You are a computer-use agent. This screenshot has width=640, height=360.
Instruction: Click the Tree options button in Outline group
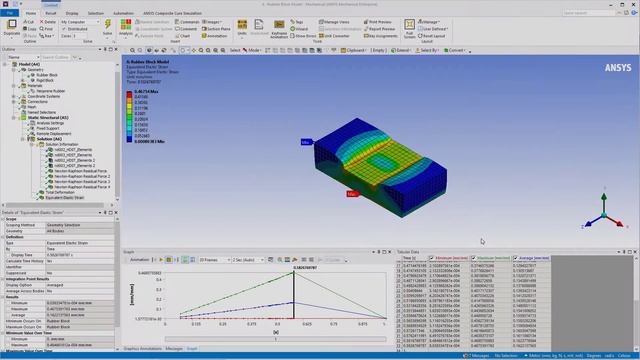coord(47,36)
